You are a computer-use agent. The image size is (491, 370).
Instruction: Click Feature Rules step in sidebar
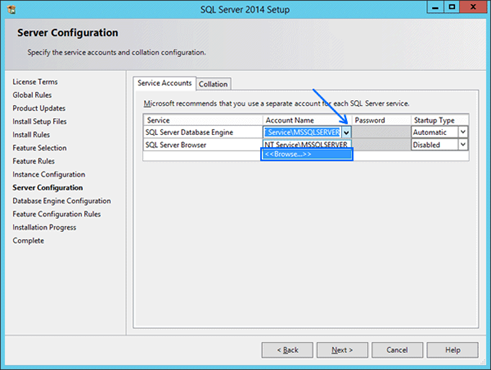click(x=34, y=161)
